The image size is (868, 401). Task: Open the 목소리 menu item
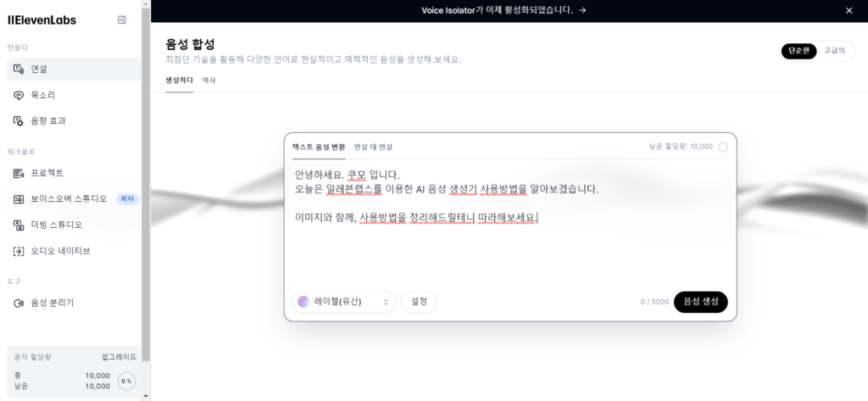click(x=75, y=95)
